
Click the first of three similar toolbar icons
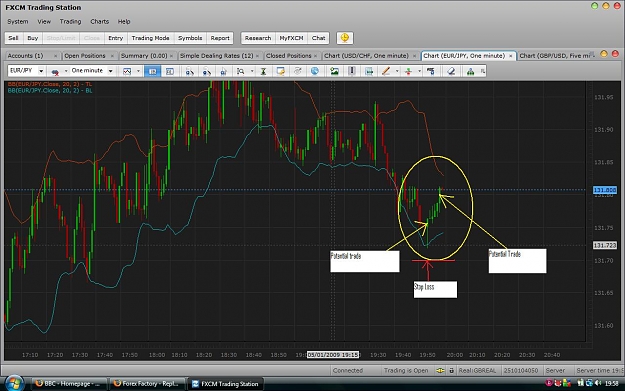point(190,71)
